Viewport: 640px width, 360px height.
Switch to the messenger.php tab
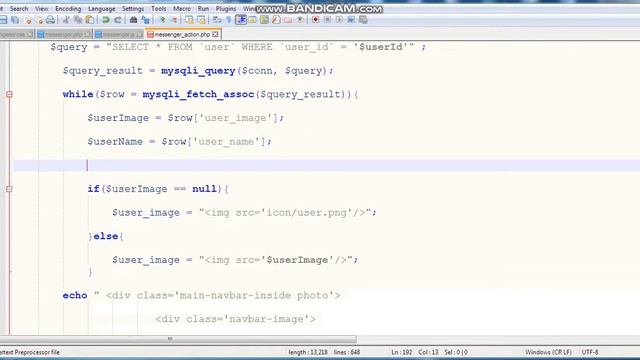tap(64, 35)
